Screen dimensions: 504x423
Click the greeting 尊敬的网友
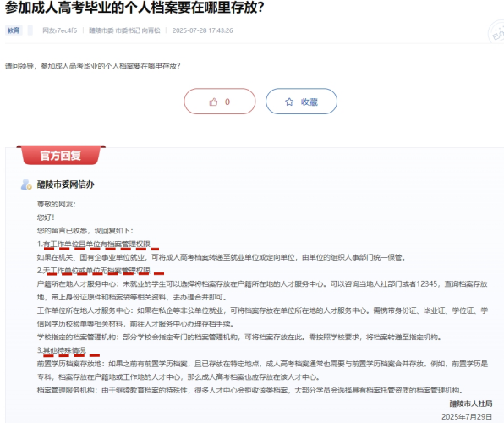[57, 204]
